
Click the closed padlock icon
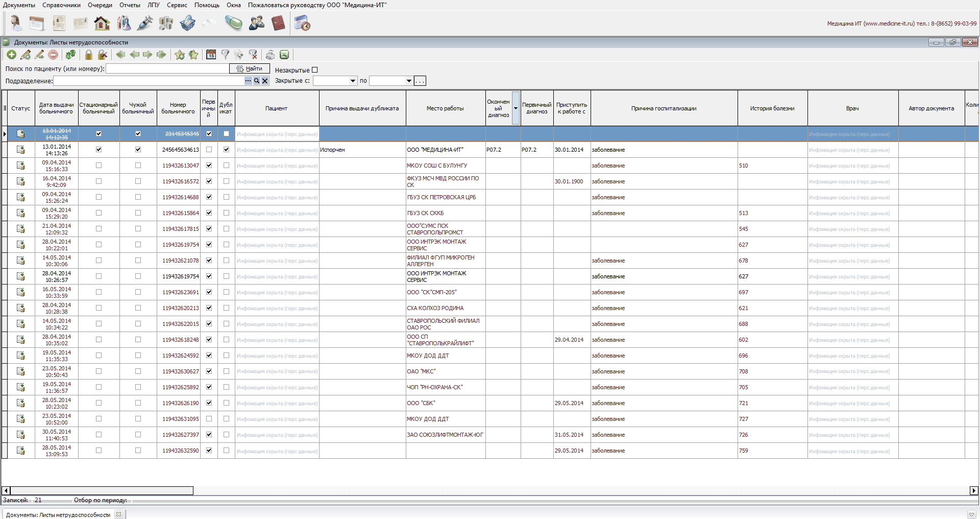click(89, 55)
